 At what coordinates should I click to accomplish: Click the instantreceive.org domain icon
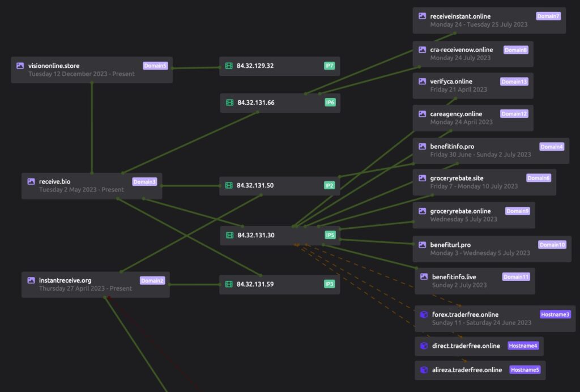pos(31,280)
